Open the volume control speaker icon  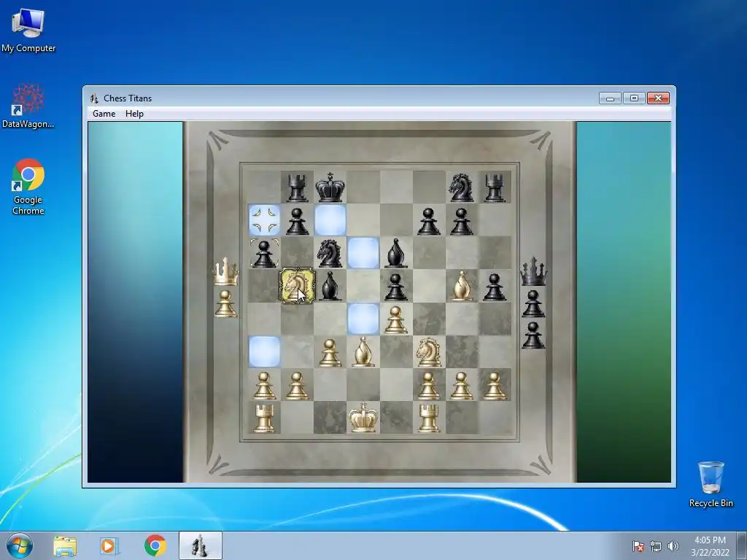(673, 546)
